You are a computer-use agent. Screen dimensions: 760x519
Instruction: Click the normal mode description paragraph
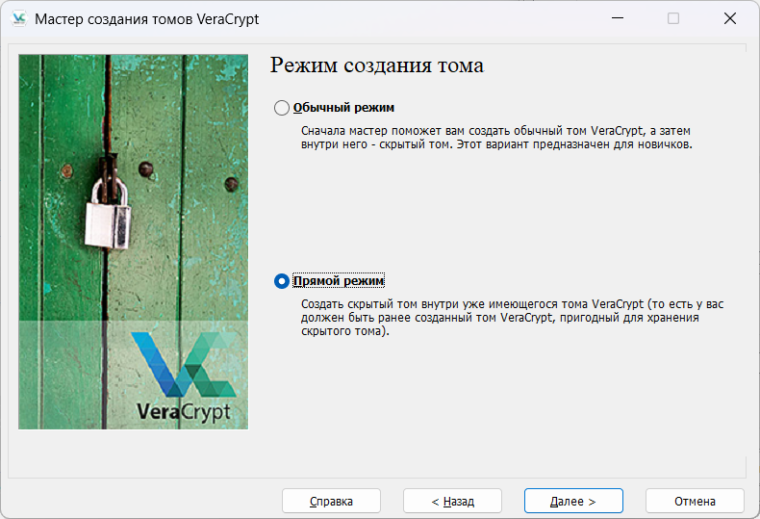(x=496, y=138)
